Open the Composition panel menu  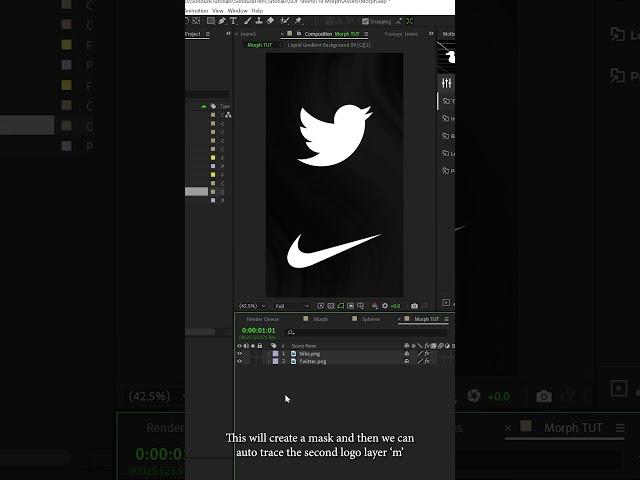point(366,34)
